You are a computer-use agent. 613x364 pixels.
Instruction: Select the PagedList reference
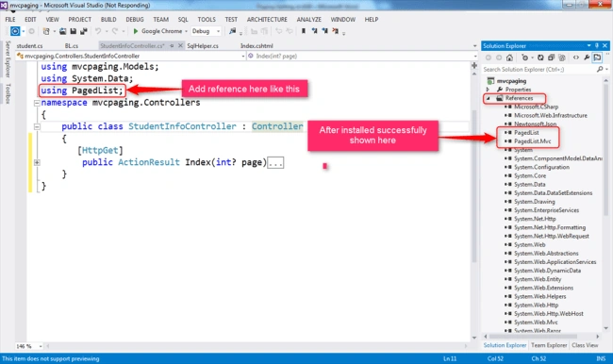(x=526, y=133)
